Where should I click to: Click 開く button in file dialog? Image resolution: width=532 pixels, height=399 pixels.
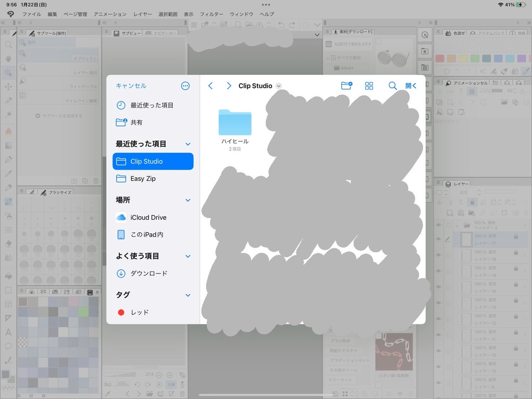tap(411, 86)
